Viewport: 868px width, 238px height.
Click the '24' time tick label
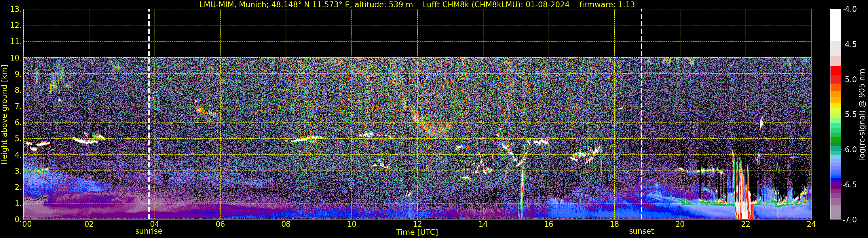tap(811, 224)
